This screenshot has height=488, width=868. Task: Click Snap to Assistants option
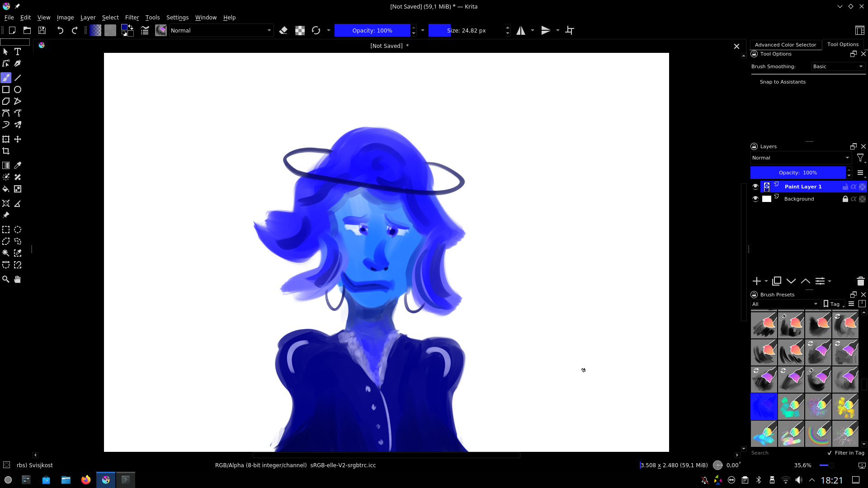tap(783, 82)
